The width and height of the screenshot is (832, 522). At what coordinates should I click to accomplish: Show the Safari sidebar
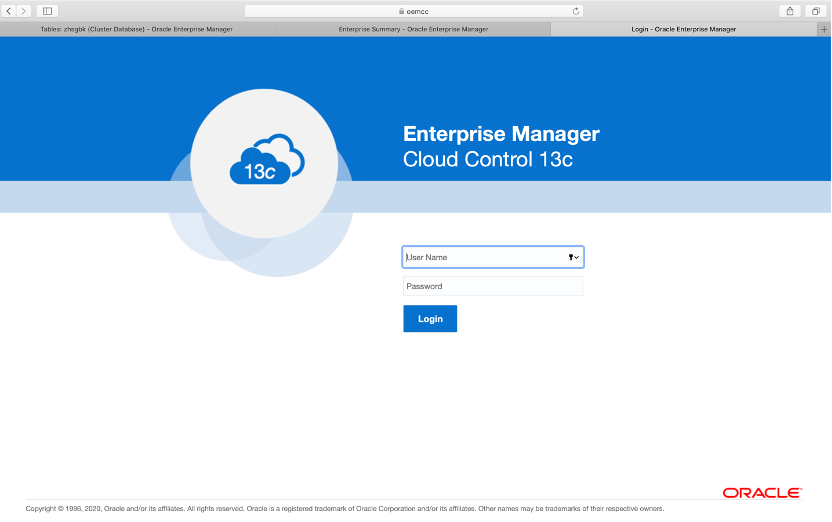(x=47, y=11)
